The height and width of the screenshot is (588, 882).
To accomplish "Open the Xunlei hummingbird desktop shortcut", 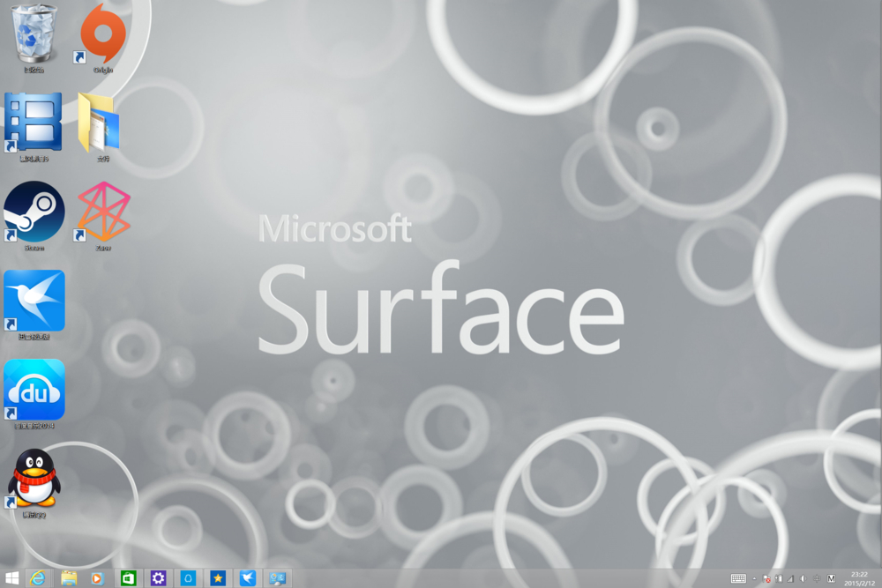I will (x=34, y=305).
